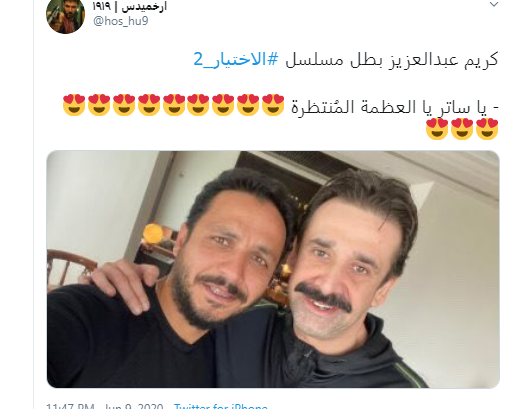Click the leftmost emoji on the third line
Viewport: 508px width, 409px height.
click(437, 128)
